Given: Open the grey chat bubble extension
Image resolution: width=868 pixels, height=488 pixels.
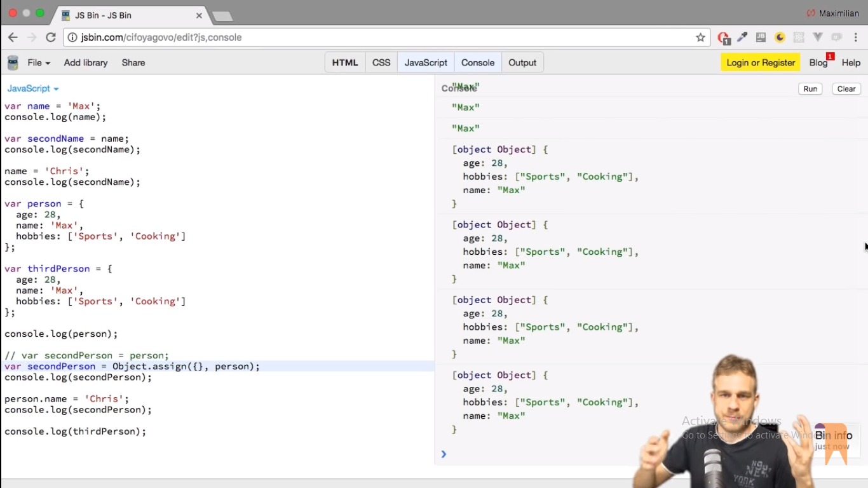Looking at the screenshot, I should (x=837, y=37).
